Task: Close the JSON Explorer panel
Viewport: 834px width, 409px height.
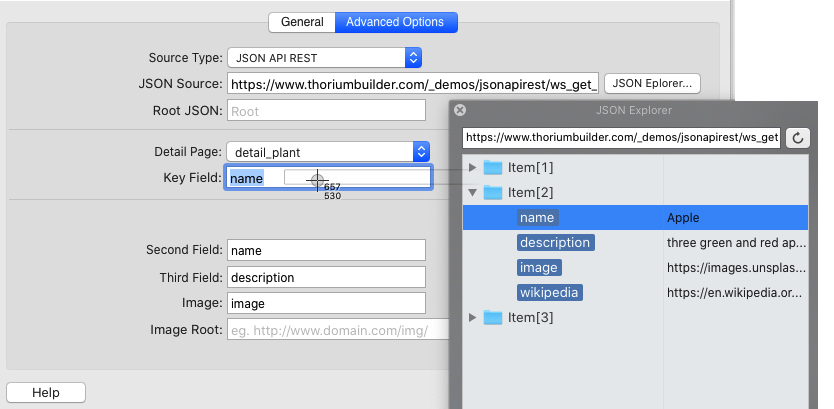Action: [460, 110]
